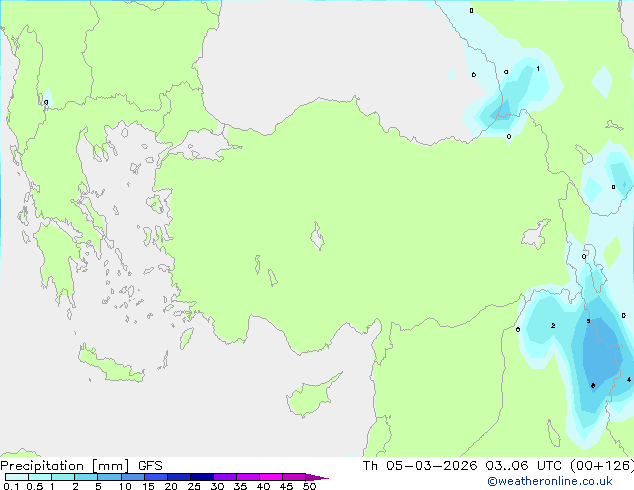Click the legend label '45'
The image size is (634, 490).
click(x=286, y=486)
